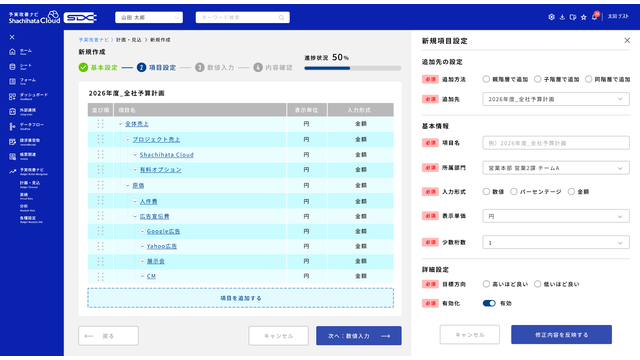640x360 pixels.
Task: Click the 戻る back button
Action: pyautogui.click(x=108, y=336)
